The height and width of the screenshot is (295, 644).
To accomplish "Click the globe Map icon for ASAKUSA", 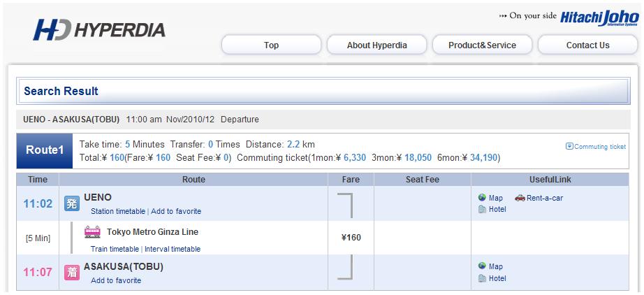I will coord(482,266).
